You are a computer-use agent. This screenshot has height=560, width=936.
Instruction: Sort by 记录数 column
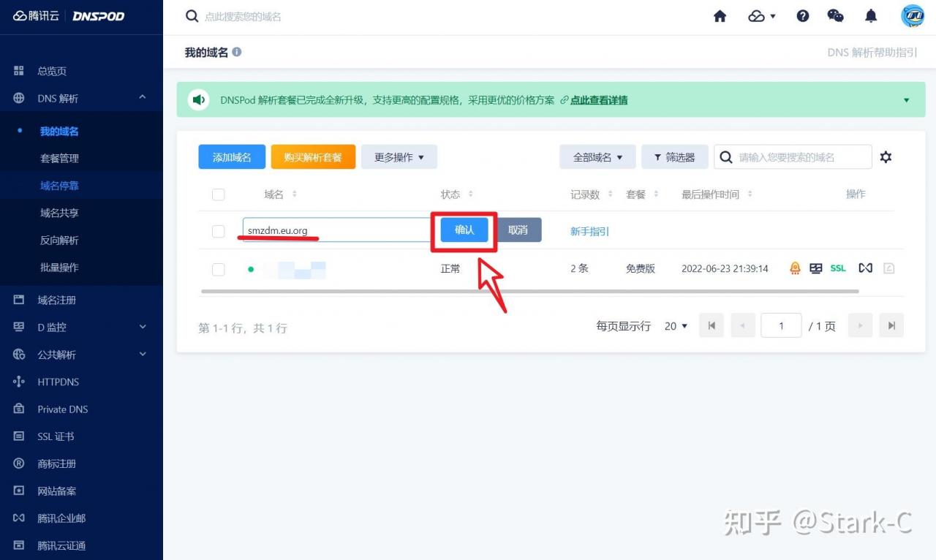pos(610,194)
